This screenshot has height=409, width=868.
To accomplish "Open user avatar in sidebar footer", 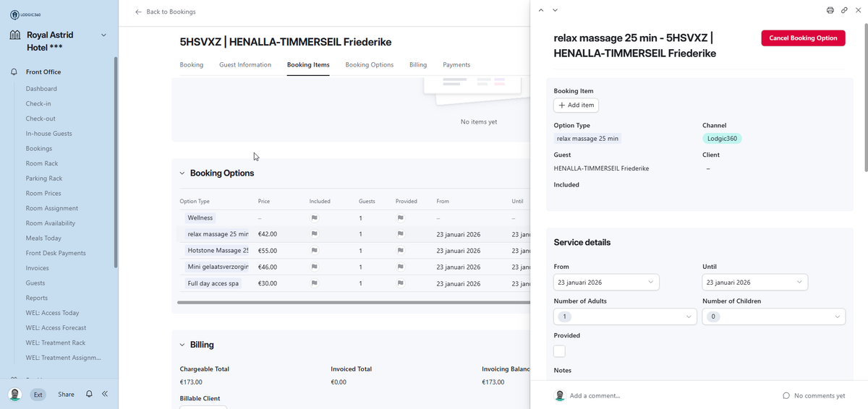I will click(14, 395).
